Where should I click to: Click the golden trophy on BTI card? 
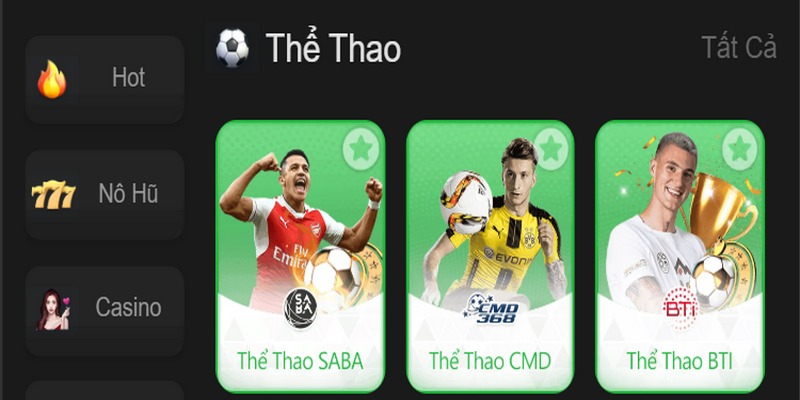(x=720, y=212)
